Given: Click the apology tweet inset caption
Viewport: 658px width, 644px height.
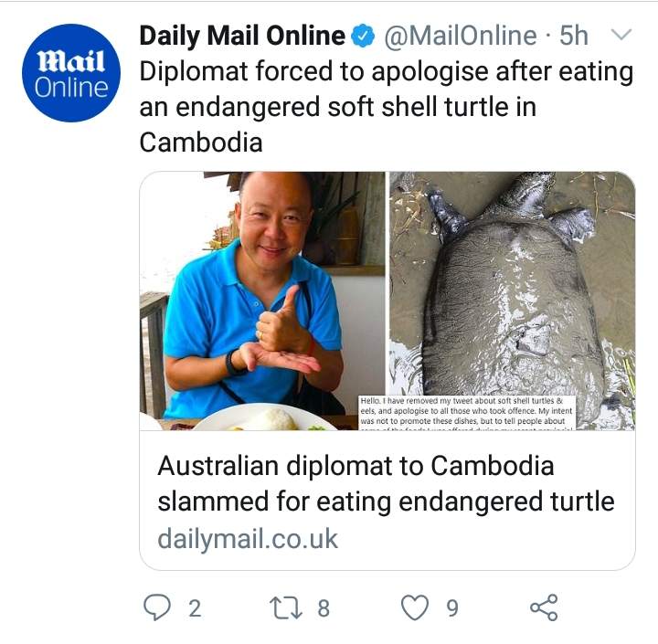Looking at the screenshot, I should coord(467,412).
